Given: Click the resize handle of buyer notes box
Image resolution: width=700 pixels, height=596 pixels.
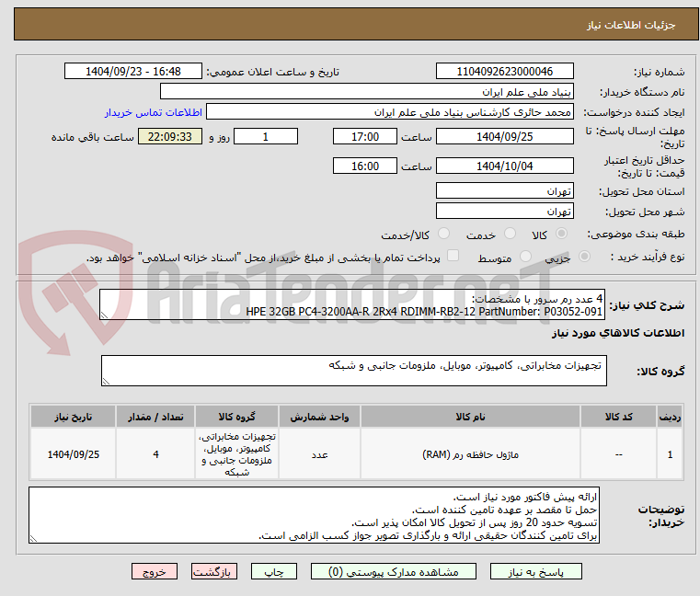Looking at the screenshot, I should 33,539.
